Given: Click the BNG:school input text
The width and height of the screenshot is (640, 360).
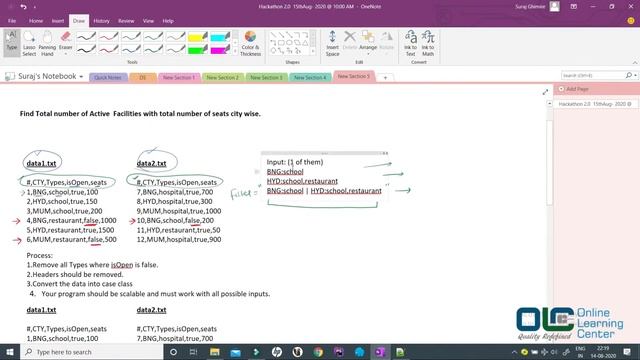Looking at the screenshot, I should click(285, 172).
